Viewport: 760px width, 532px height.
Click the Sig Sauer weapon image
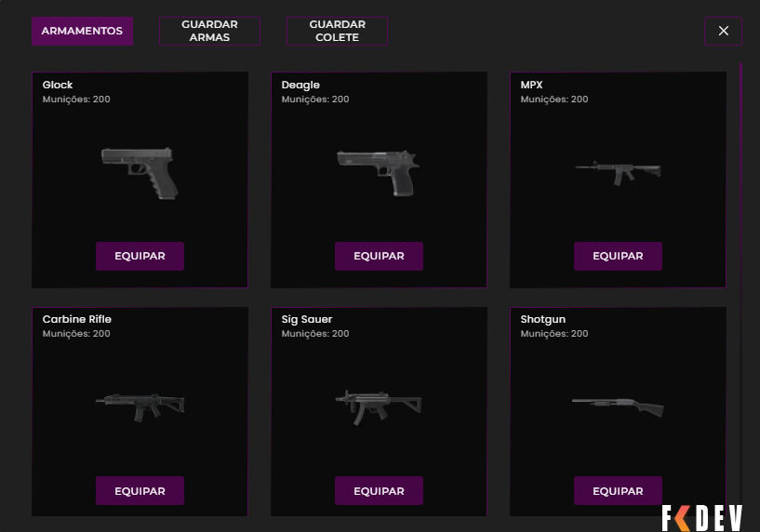click(378, 406)
